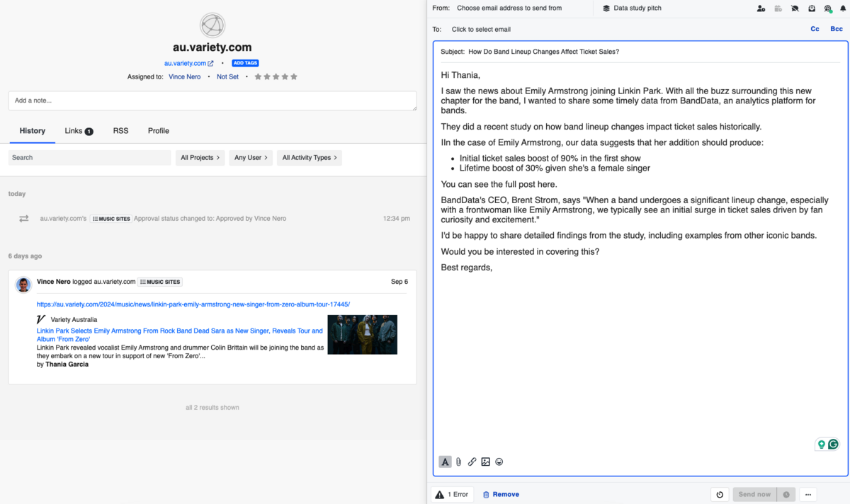Switch to the Links tab
850x504 pixels.
(x=78, y=131)
